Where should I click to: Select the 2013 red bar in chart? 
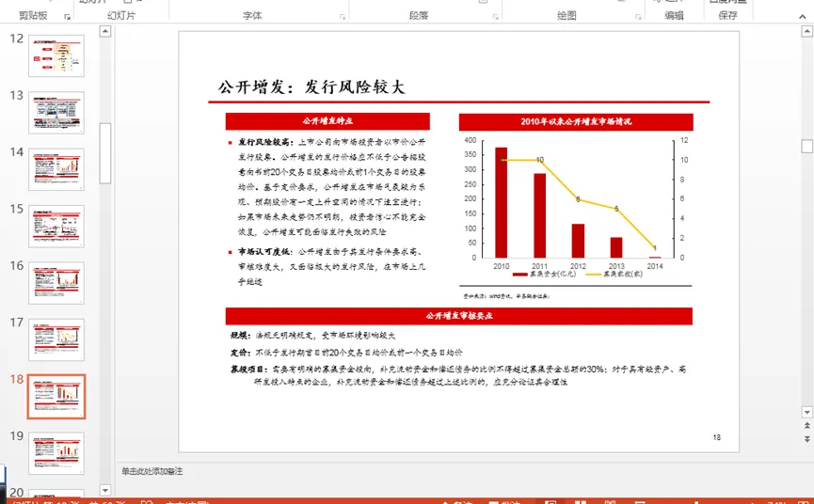616,247
